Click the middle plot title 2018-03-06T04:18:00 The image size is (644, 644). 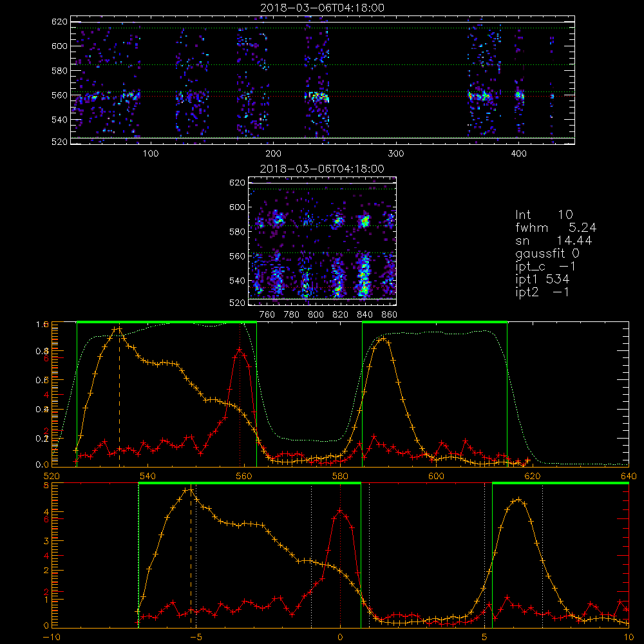click(x=323, y=169)
